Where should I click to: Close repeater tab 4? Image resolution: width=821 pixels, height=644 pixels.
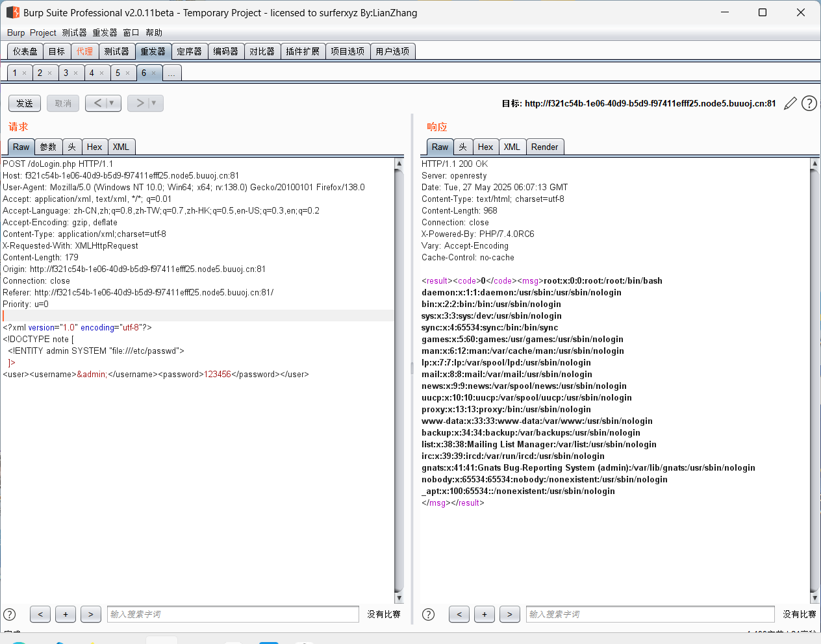click(x=101, y=73)
